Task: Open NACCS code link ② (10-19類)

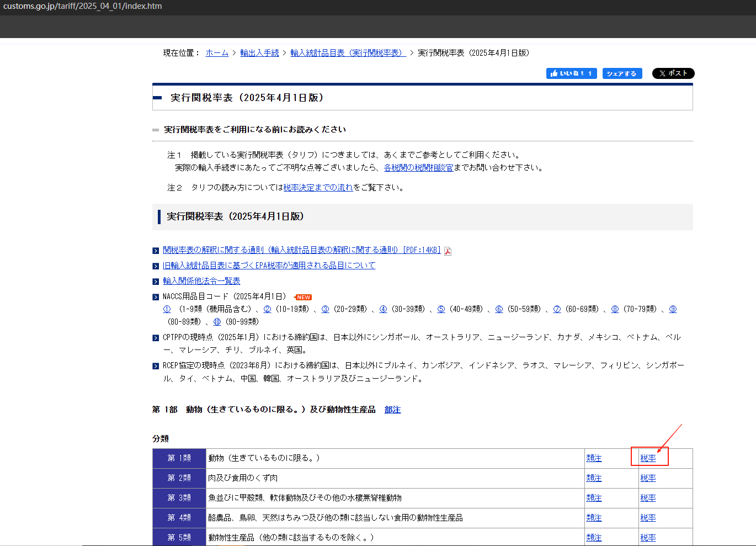Action: [267, 309]
